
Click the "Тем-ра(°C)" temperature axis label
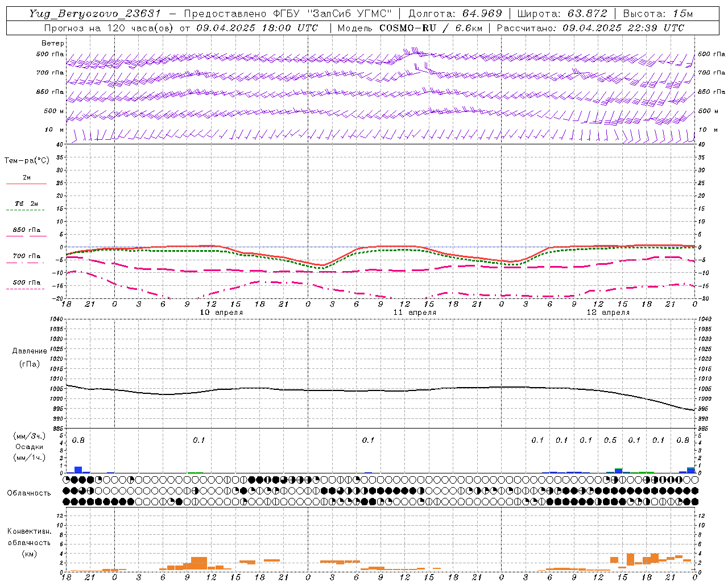(27, 161)
